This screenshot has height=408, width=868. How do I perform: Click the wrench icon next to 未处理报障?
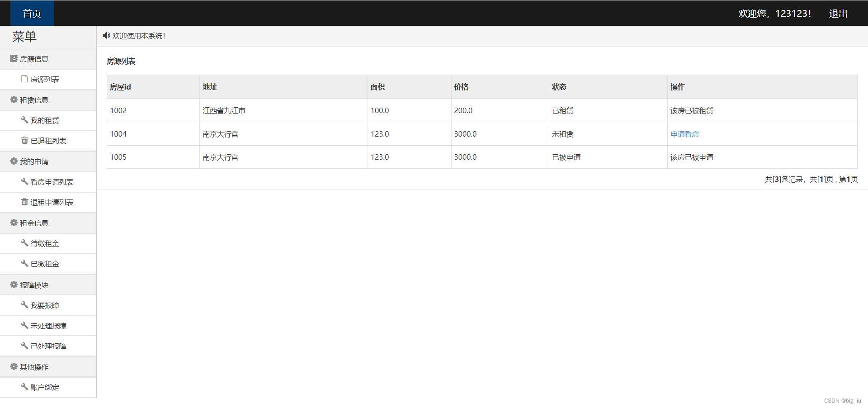24,325
